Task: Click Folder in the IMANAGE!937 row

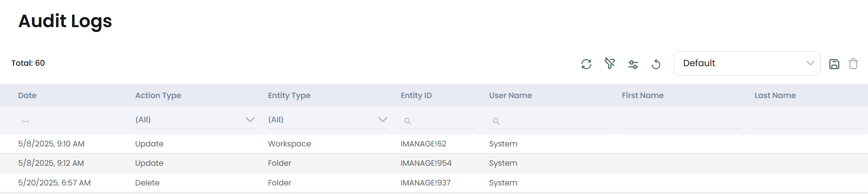Action: point(280,183)
